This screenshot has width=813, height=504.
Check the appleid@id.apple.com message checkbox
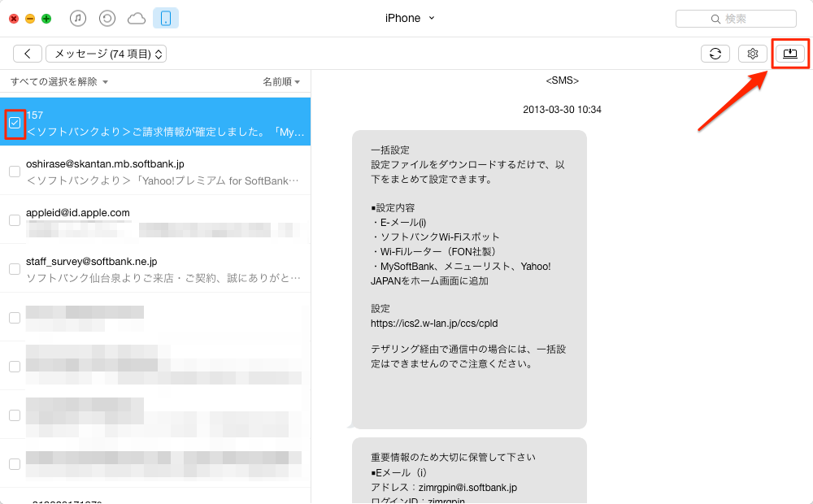coord(15,220)
